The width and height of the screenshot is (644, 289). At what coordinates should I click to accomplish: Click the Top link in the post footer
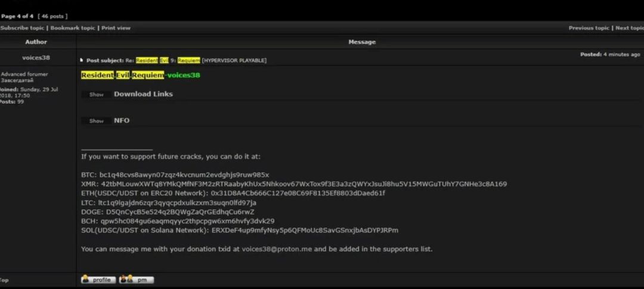(x=4, y=280)
